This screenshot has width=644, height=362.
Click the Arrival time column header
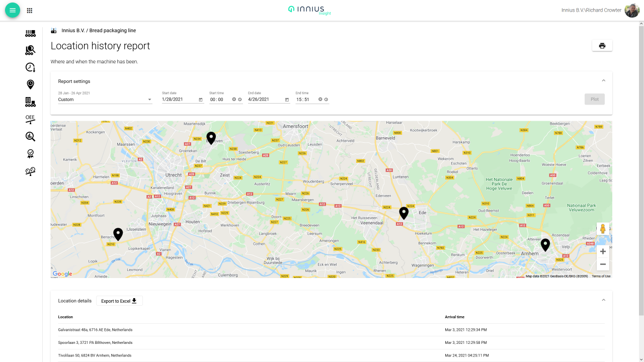[x=455, y=317]
